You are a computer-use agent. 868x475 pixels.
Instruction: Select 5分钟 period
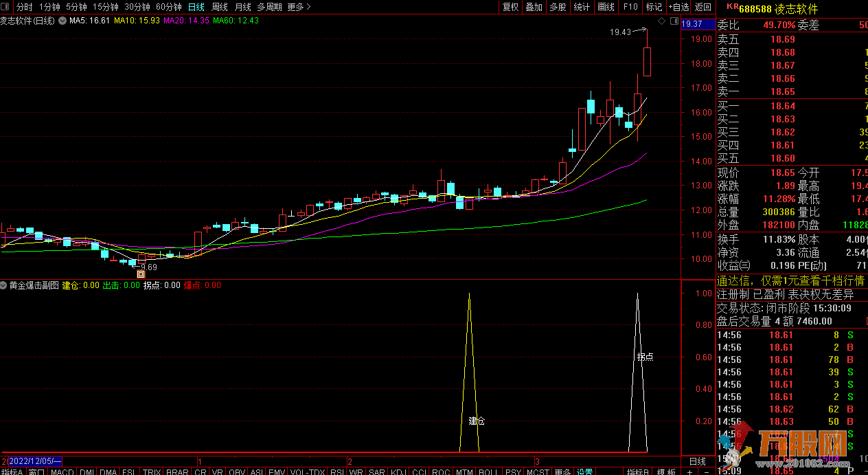point(77,7)
